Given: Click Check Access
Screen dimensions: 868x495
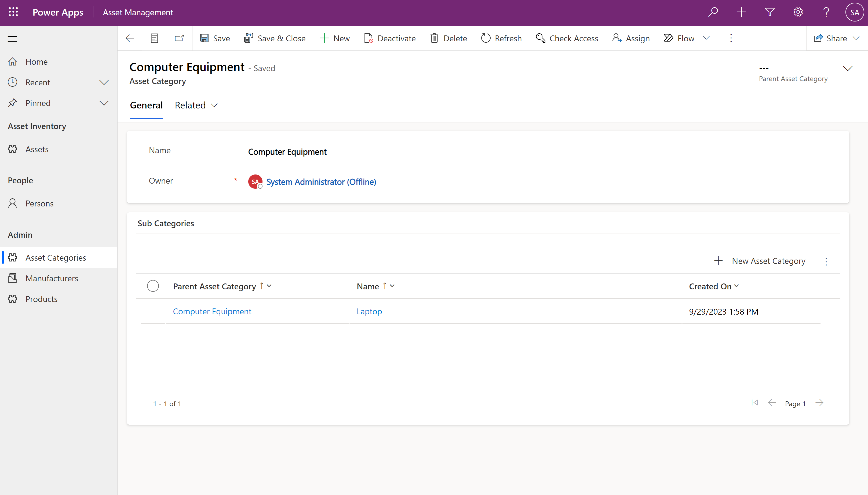Looking at the screenshot, I should [x=567, y=38].
